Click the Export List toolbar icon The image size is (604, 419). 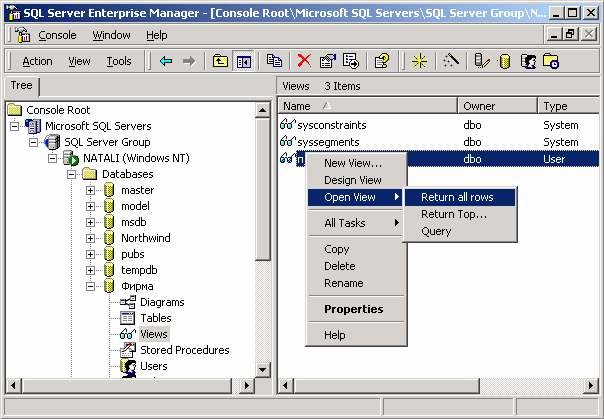click(351, 61)
